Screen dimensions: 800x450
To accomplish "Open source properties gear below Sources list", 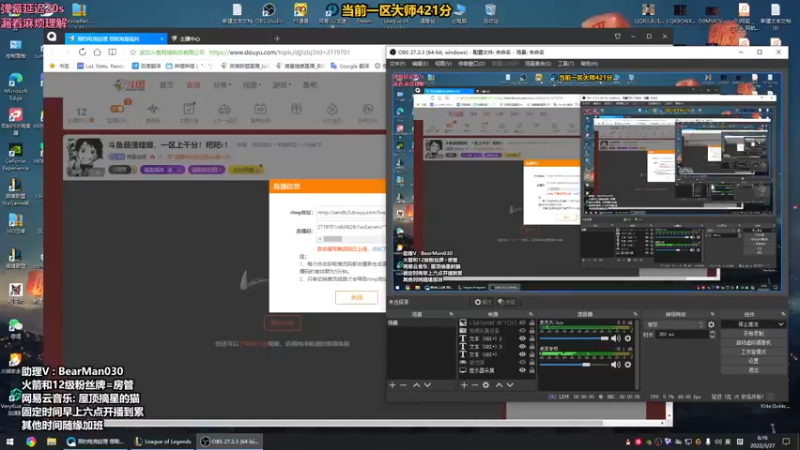I will click(486, 385).
